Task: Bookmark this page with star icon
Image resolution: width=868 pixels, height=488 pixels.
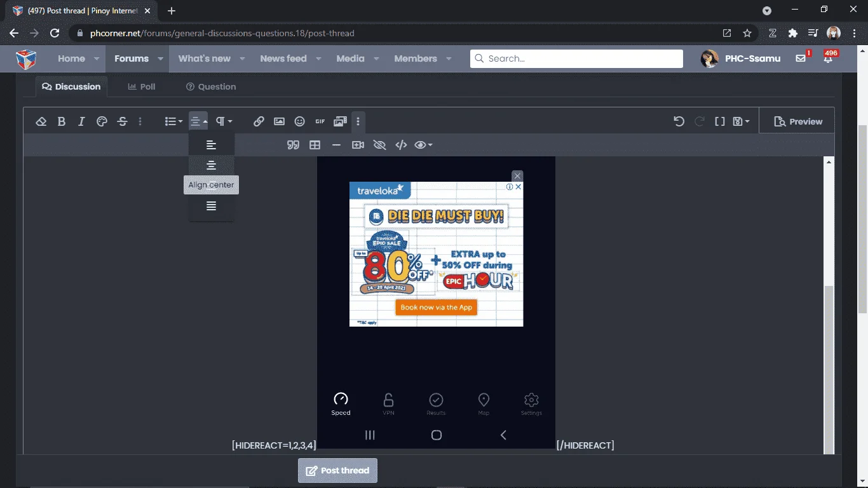Action: pos(747,33)
